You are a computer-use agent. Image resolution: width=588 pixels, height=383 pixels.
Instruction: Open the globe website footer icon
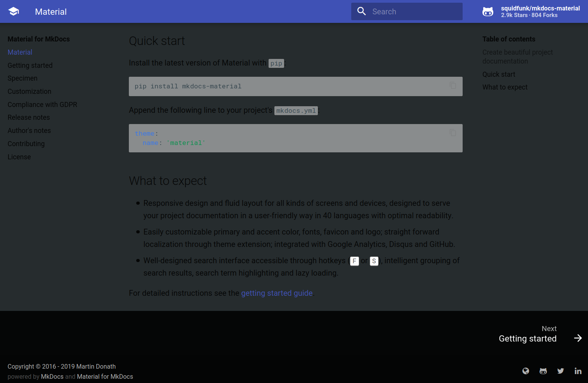526,371
